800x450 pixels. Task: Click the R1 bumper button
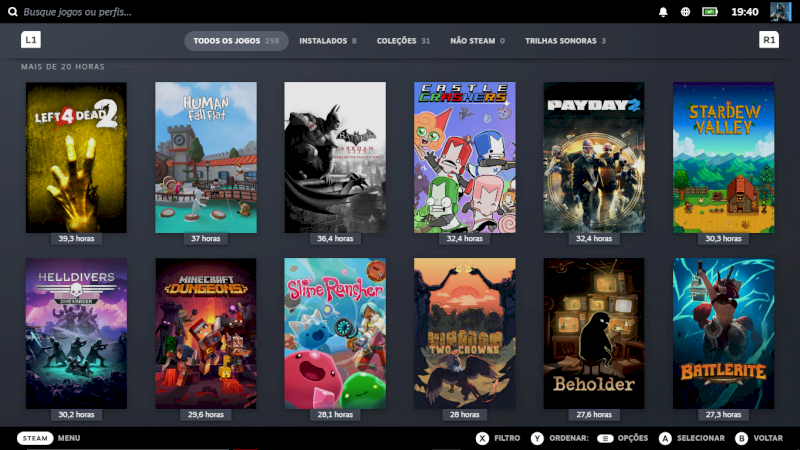[x=769, y=40]
